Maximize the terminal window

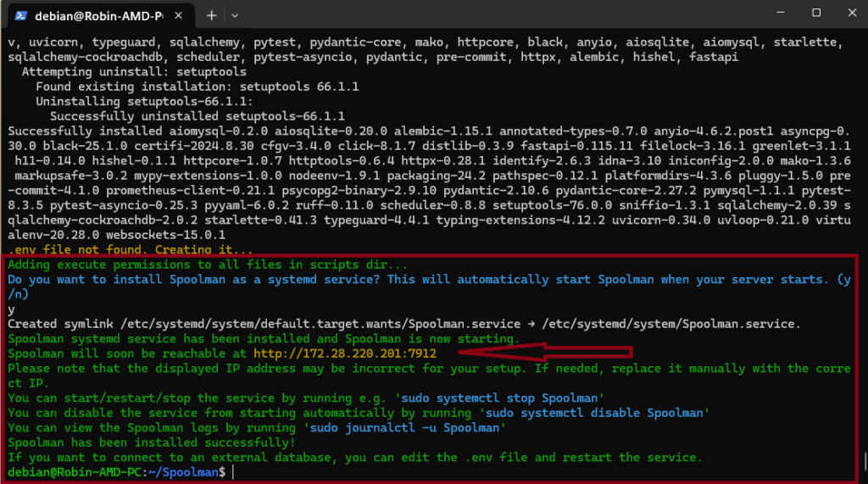[x=816, y=13]
